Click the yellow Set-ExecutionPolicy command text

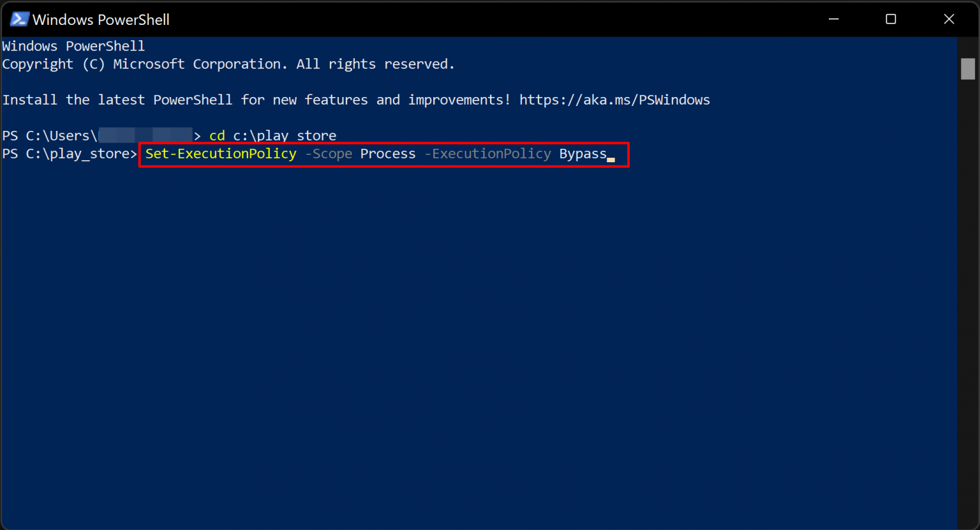coord(221,154)
